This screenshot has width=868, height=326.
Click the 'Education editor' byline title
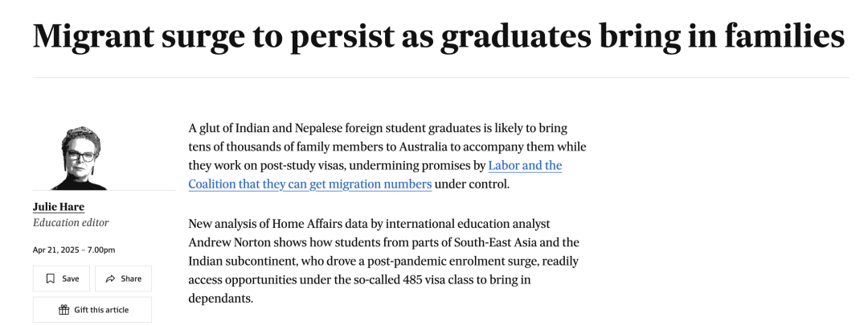pos(71,222)
